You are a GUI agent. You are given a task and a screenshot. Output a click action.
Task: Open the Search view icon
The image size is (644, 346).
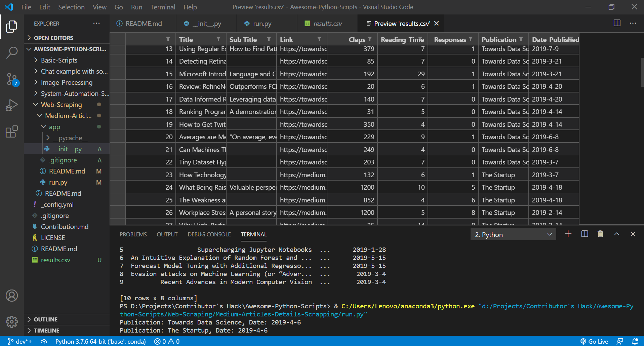12,53
